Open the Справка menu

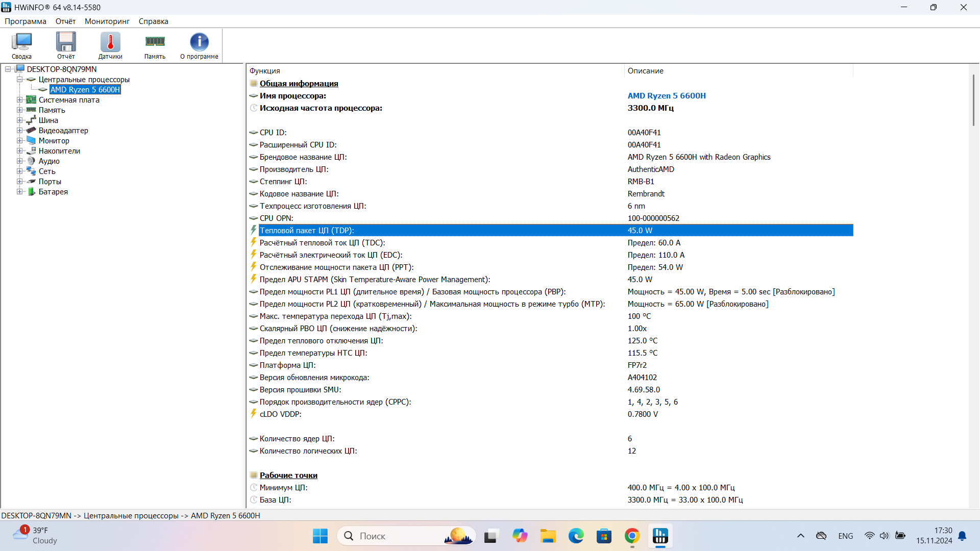coord(153,21)
